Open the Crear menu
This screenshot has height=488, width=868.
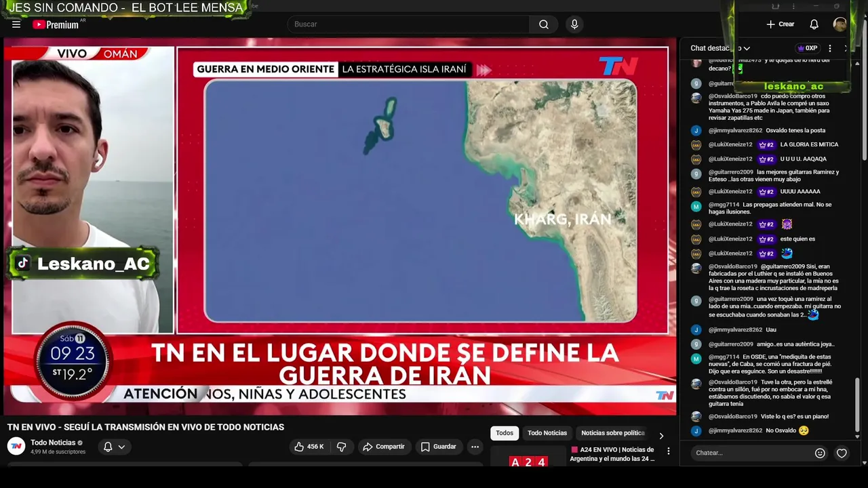[781, 24]
